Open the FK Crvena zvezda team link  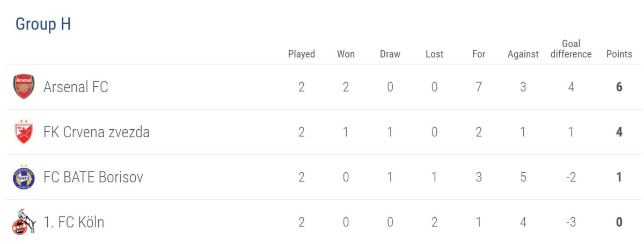click(x=97, y=132)
